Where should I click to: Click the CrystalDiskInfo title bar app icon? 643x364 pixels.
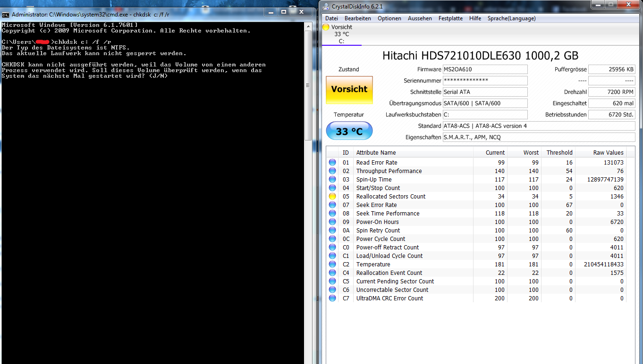coord(327,7)
